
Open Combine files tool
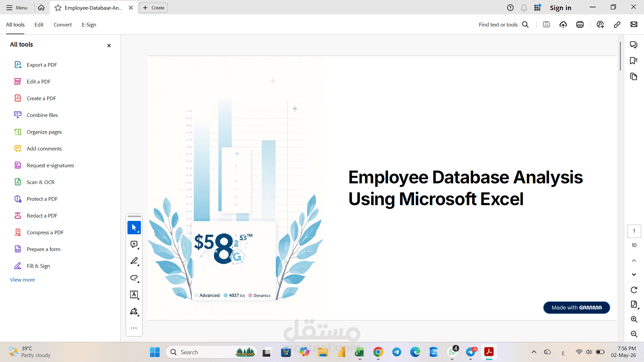pyautogui.click(x=36, y=115)
